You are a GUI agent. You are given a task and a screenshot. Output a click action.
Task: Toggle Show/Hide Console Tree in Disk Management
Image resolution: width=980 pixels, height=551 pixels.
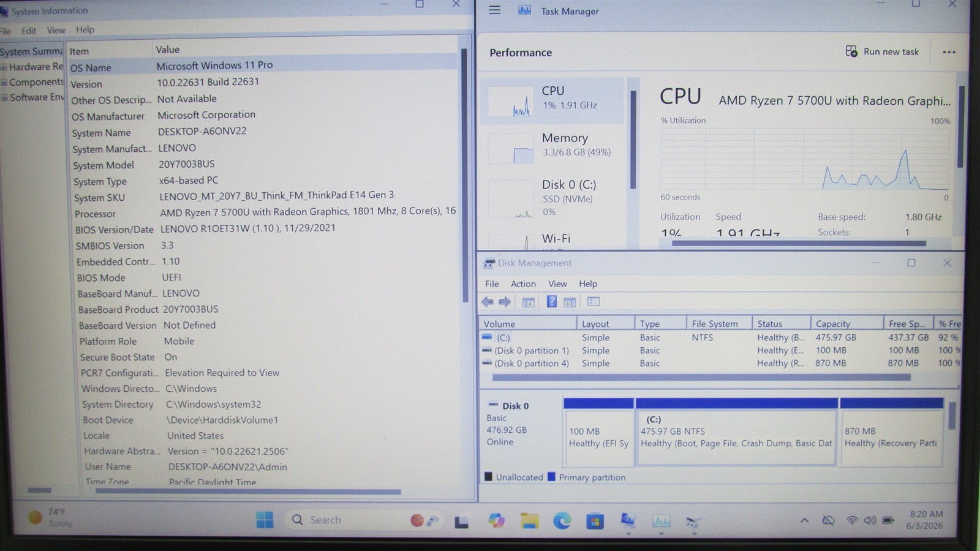point(528,302)
